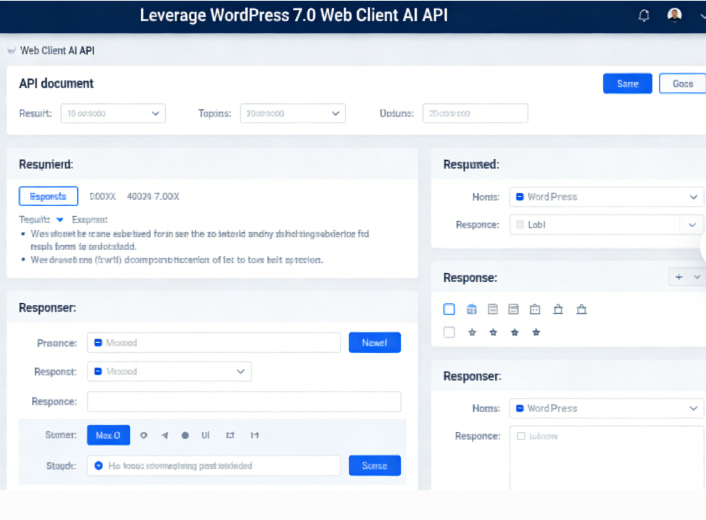Toggle the checkbox in the lower Responce textarea
Screen dimensions: 706x520
point(521,436)
